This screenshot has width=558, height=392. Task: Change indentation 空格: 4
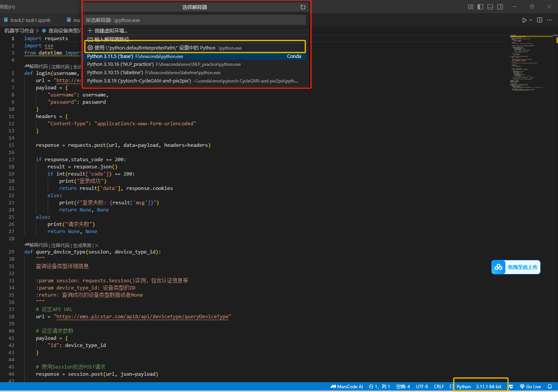(x=403, y=387)
